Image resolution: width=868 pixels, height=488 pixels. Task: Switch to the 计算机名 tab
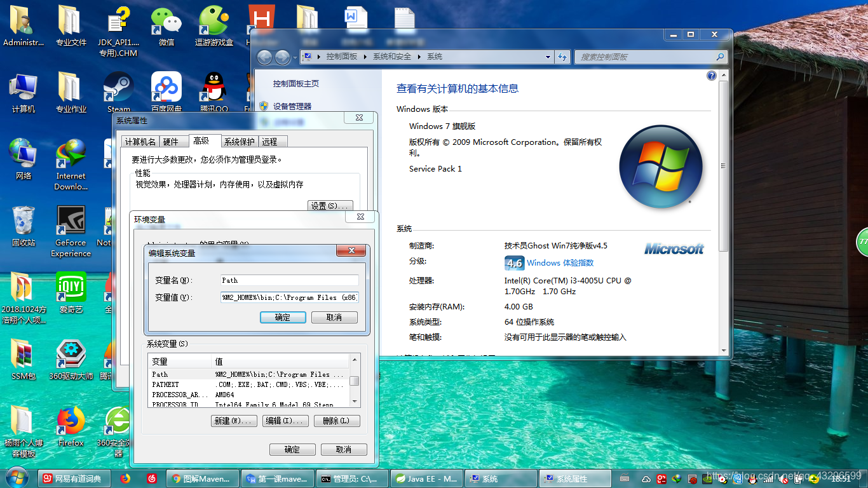coord(140,142)
